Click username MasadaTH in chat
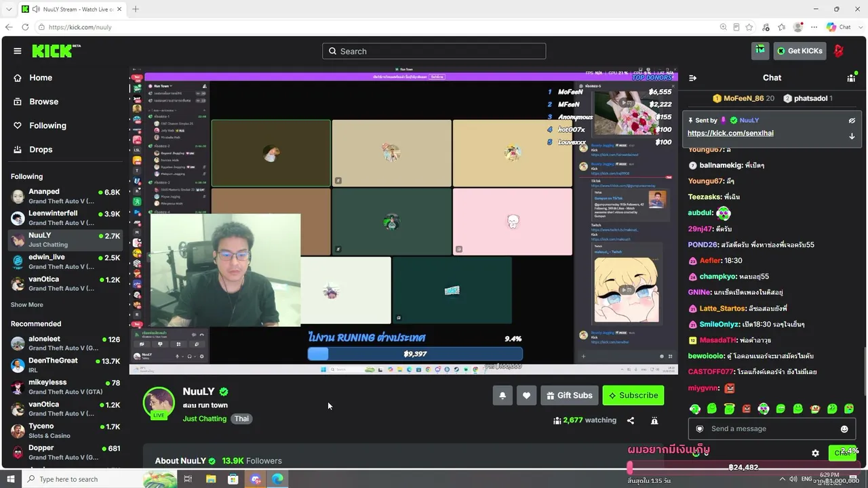The image size is (868, 488). point(718,340)
